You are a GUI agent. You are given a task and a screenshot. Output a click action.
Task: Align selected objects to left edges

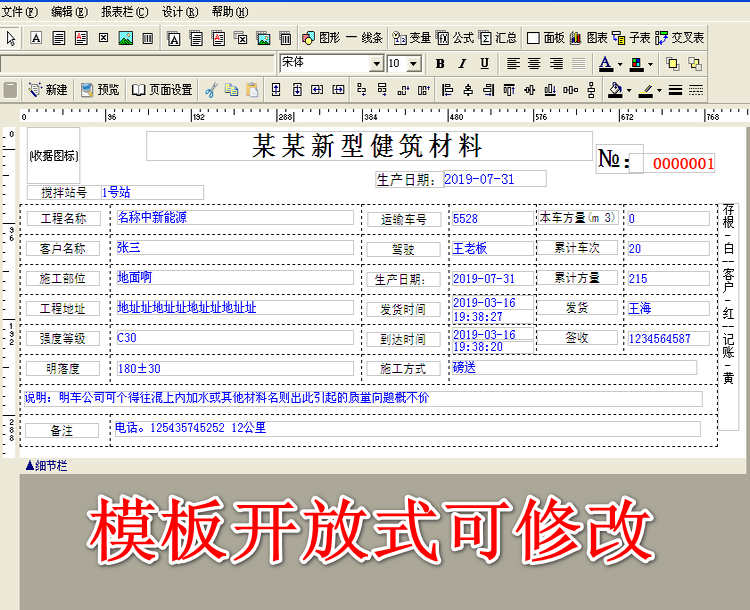click(x=447, y=90)
